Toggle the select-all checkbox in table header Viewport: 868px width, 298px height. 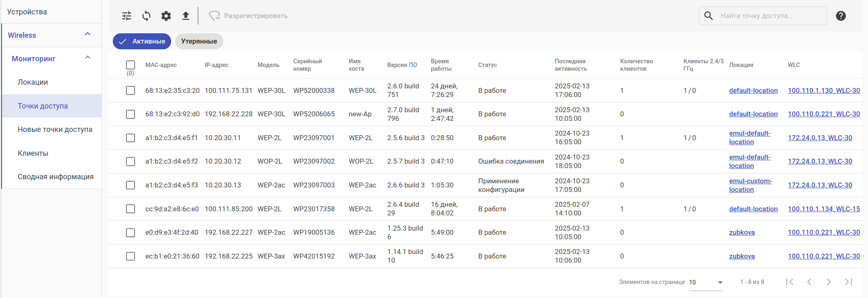coord(131,65)
